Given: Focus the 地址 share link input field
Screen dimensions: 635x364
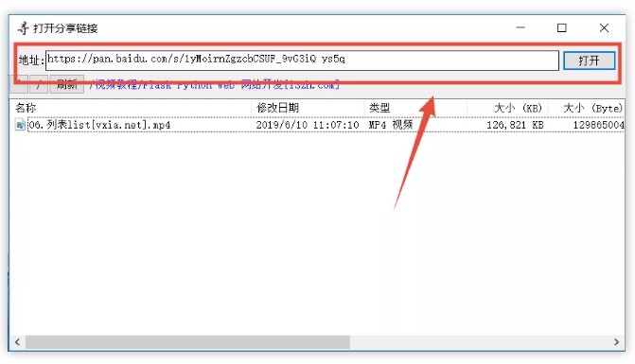Looking at the screenshot, I should (x=302, y=61).
